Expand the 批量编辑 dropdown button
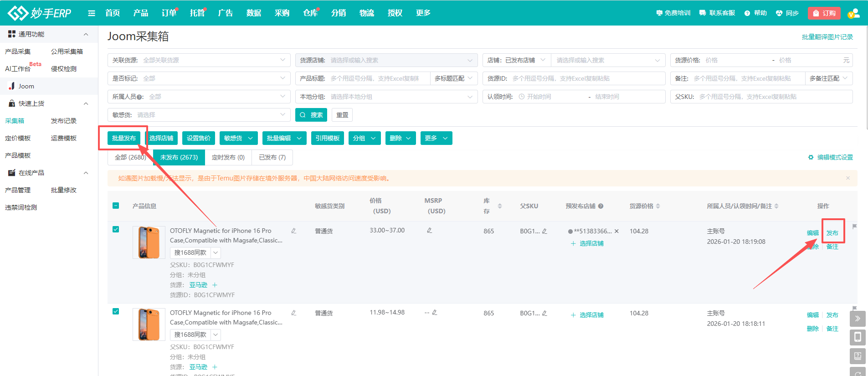The image size is (868, 376). click(283, 138)
